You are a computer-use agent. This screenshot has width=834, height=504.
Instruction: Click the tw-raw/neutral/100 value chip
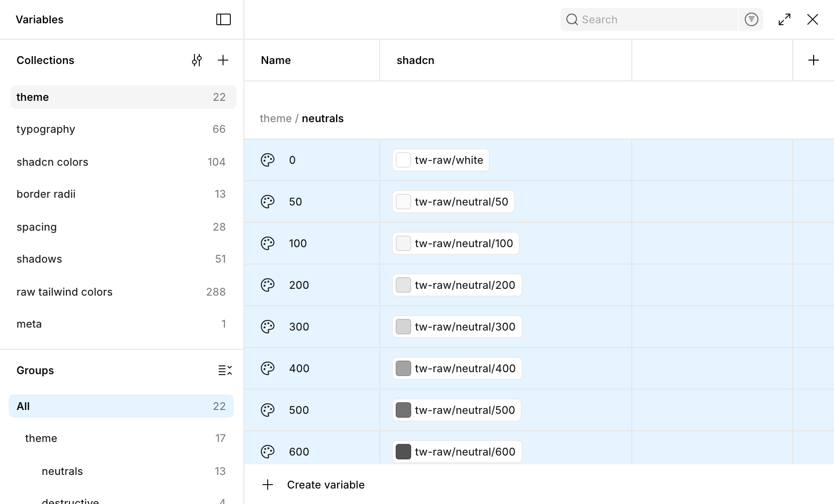(x=456, y=243)
